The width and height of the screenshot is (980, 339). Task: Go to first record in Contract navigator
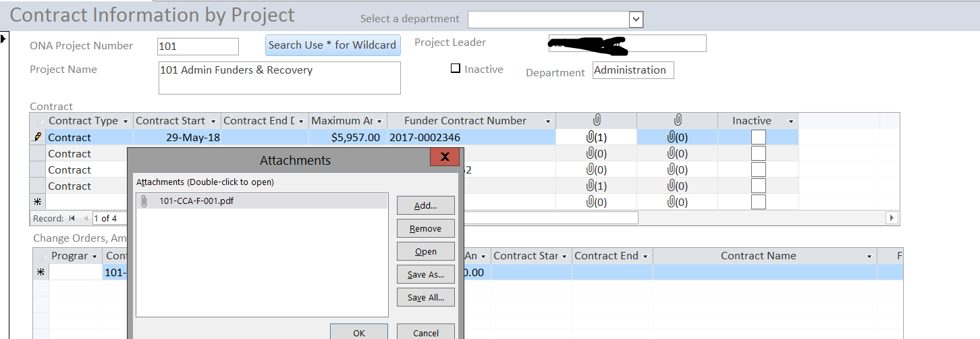[x=71, y=218]
